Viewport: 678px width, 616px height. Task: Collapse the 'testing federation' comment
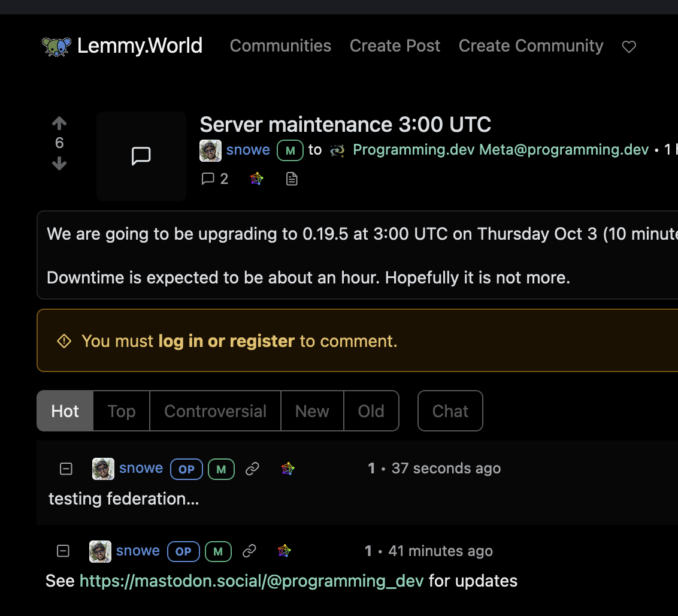point(66,469)
